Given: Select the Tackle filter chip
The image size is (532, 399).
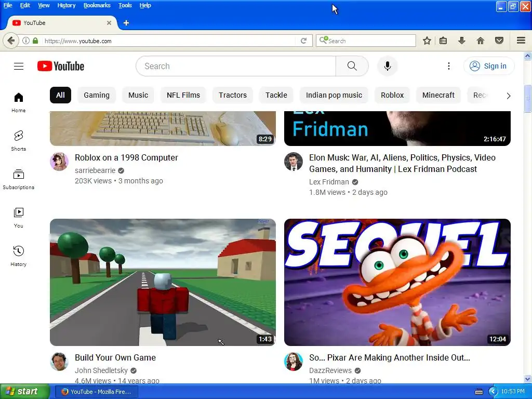Looking at the screenshot, I should click(x=276, y=95).
